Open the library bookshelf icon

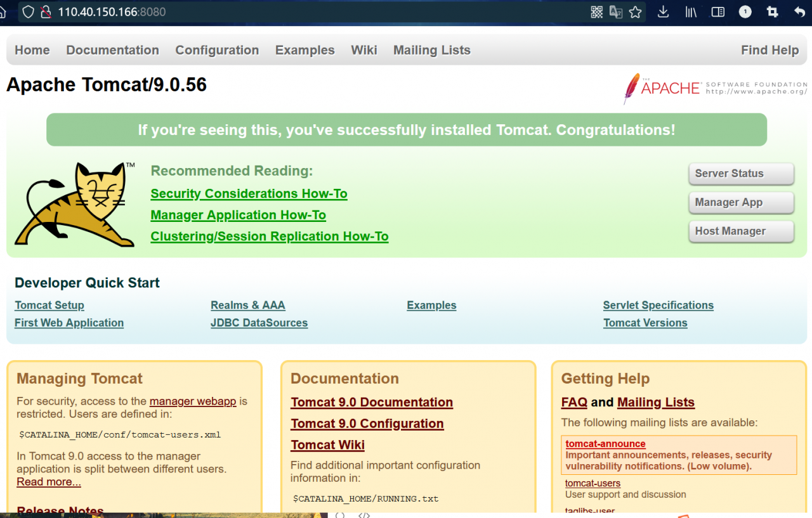tap(691, 11)
